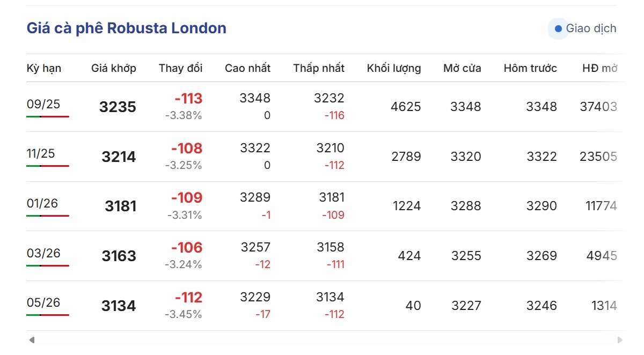
Task: Click the red-green bar under 09/25
Action: pyautogui.click(x=48, y=116)
